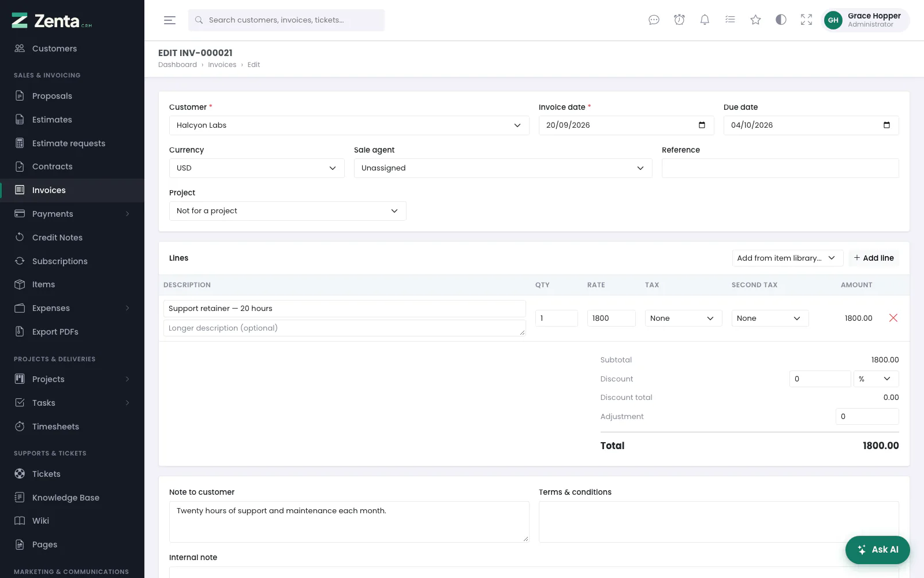The height and width of the screenshot is (578, 924).
Task: Focus the Reference input field
Action: [x=780, y=168]
